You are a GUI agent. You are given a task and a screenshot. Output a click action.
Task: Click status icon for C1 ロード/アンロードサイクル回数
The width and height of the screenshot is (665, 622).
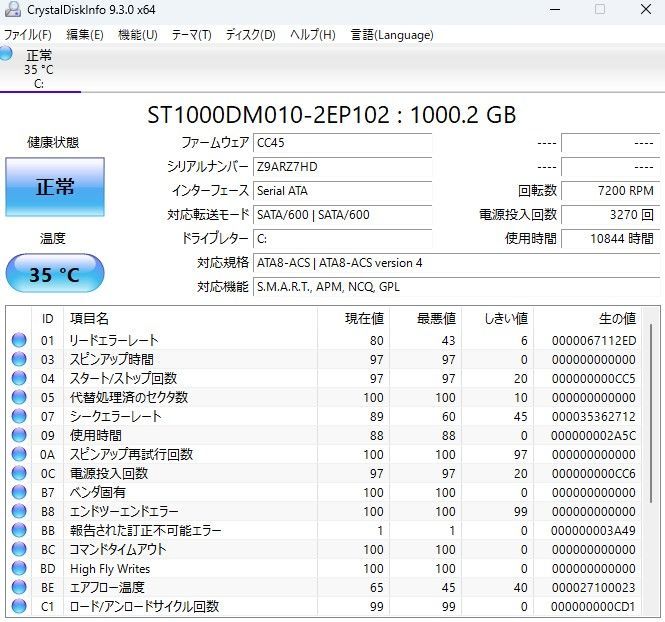click(x=19, y=606)
